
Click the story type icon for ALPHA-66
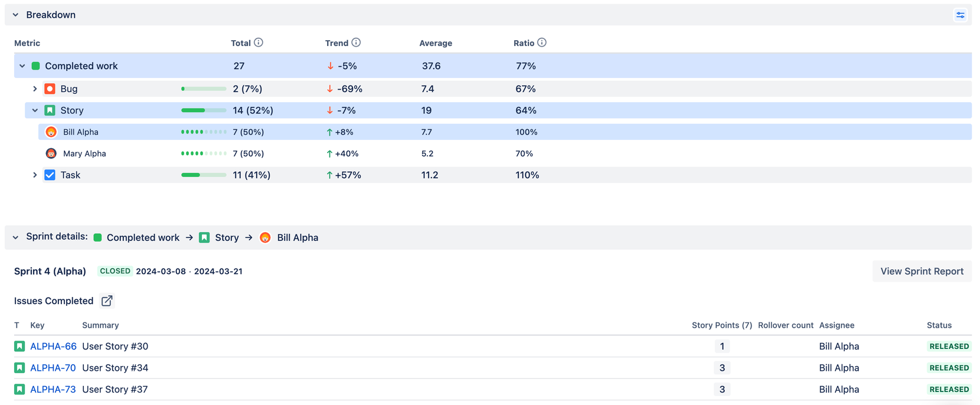[x=19, y=347]
